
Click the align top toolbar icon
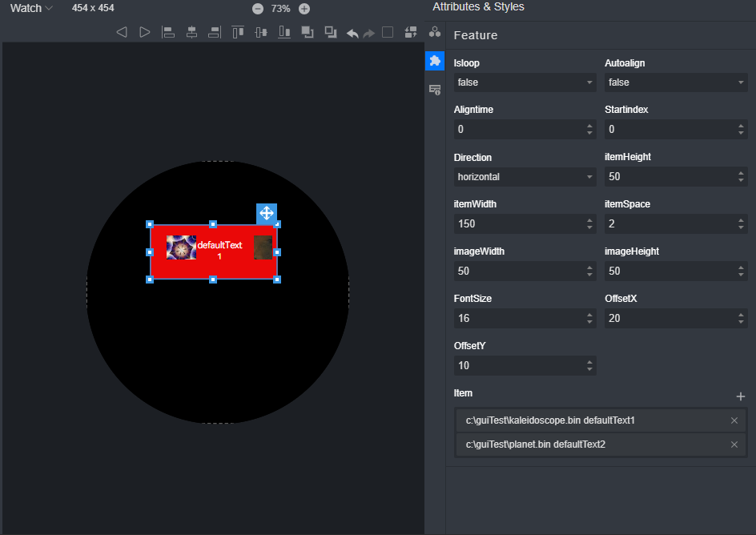point(238,32)
